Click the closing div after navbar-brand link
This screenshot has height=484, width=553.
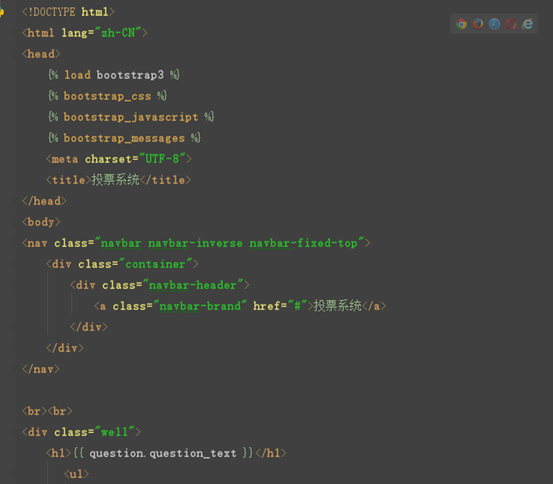[x=89, y=327]
